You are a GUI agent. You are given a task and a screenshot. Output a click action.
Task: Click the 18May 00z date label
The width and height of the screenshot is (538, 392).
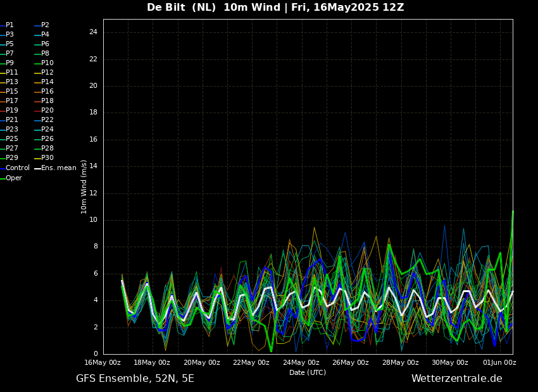tap(152, 362)
